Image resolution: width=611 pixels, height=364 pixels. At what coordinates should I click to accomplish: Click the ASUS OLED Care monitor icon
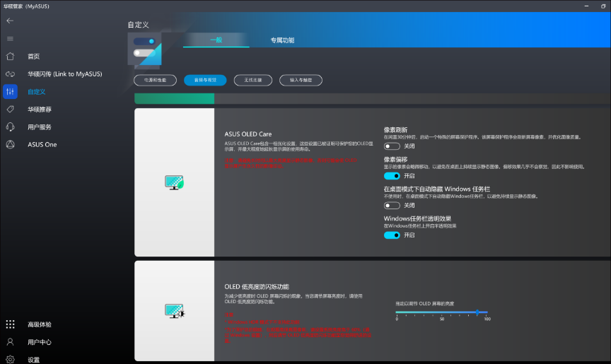point(174,182)
